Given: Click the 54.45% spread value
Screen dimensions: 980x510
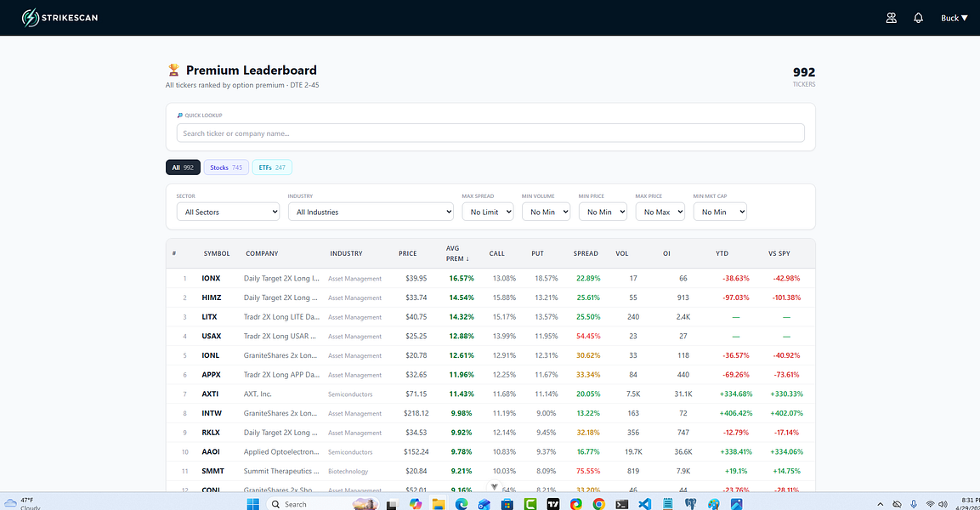Looking at the screenshot, I should pyautogui.click(x=588, y=337).
